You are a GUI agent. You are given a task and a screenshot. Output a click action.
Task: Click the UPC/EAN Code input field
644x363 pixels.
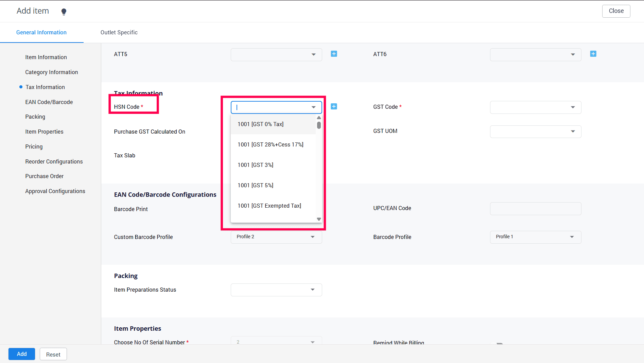(x=535, y=209)
